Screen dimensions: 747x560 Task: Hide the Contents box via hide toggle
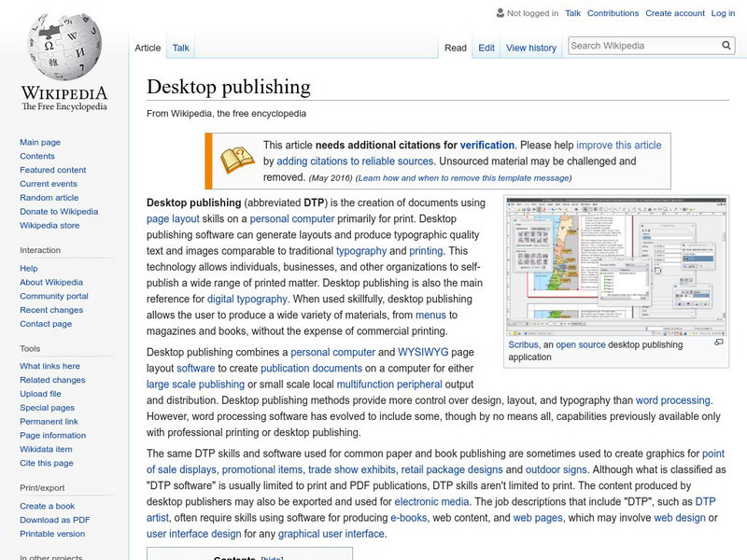[x=272, y=558]
